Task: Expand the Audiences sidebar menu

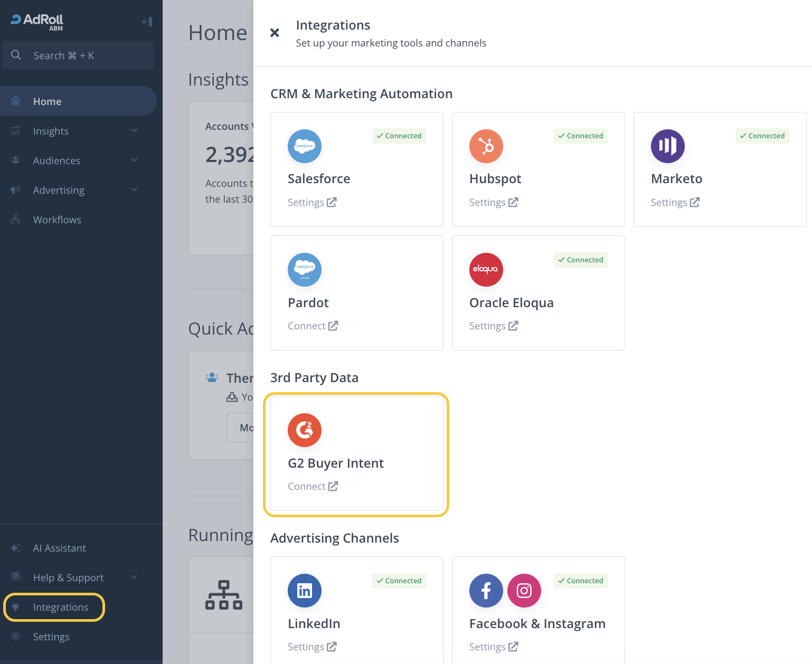Action: pos(134,160)
